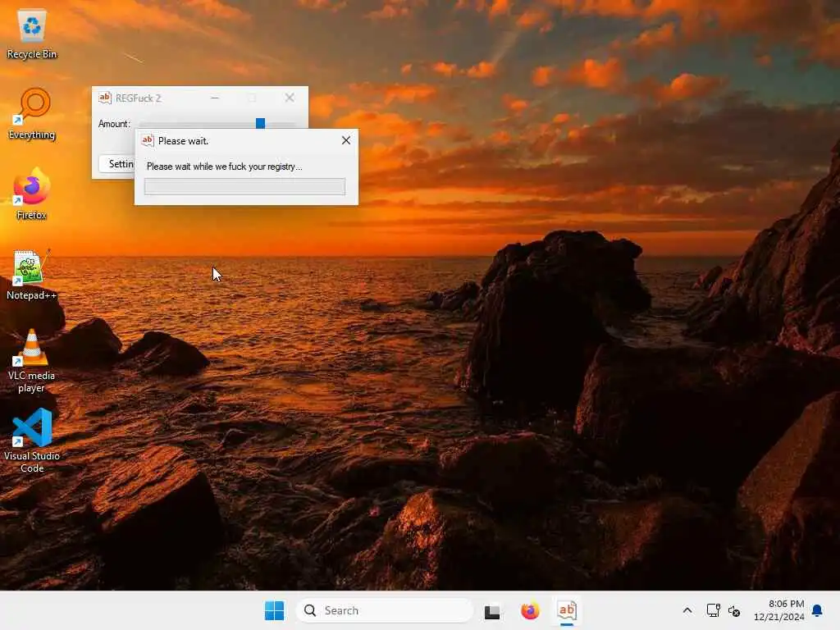Click the 'REGFuck 2' window title text
The image size is (840, 630).
138,98
